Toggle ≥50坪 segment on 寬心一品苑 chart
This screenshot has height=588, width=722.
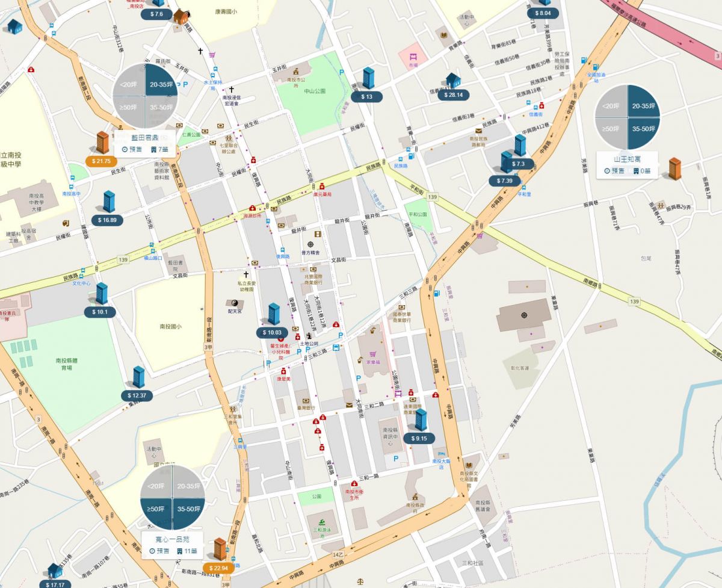[x=156, y=513]
